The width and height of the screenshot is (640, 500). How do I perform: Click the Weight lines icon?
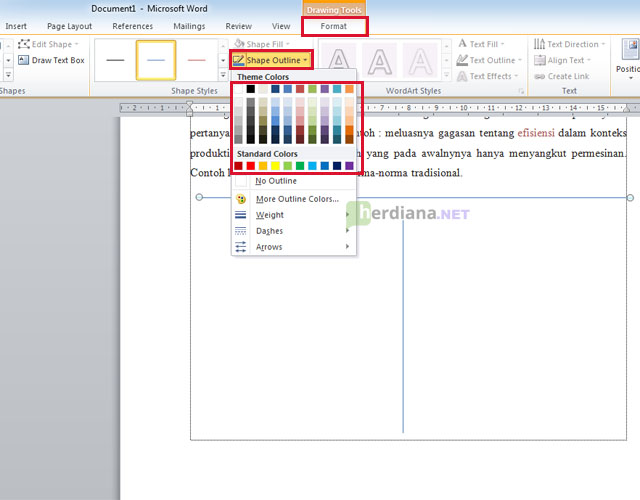coord(241,215)
